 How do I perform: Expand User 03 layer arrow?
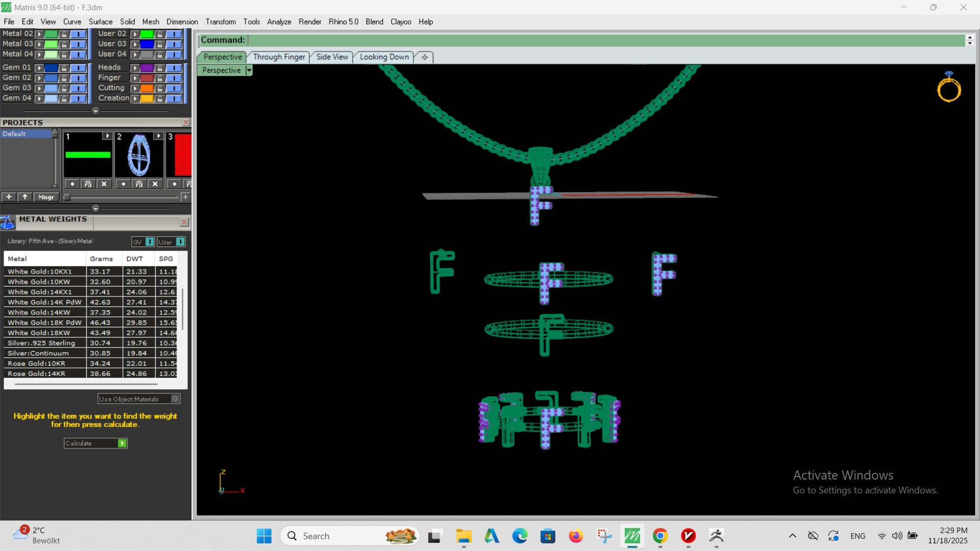pos(135,44)
